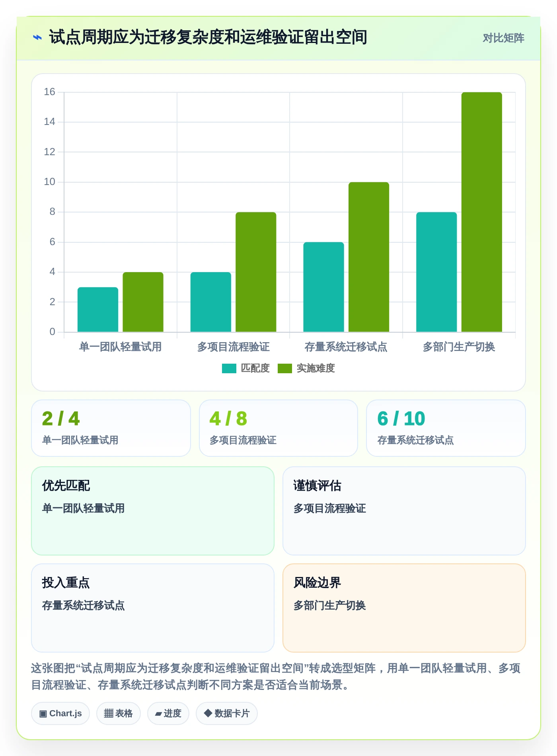The width and height of the screenshot is (557, 756).
Task: Click the description paragraph starting 这张图把
Action: pos(276,676)
